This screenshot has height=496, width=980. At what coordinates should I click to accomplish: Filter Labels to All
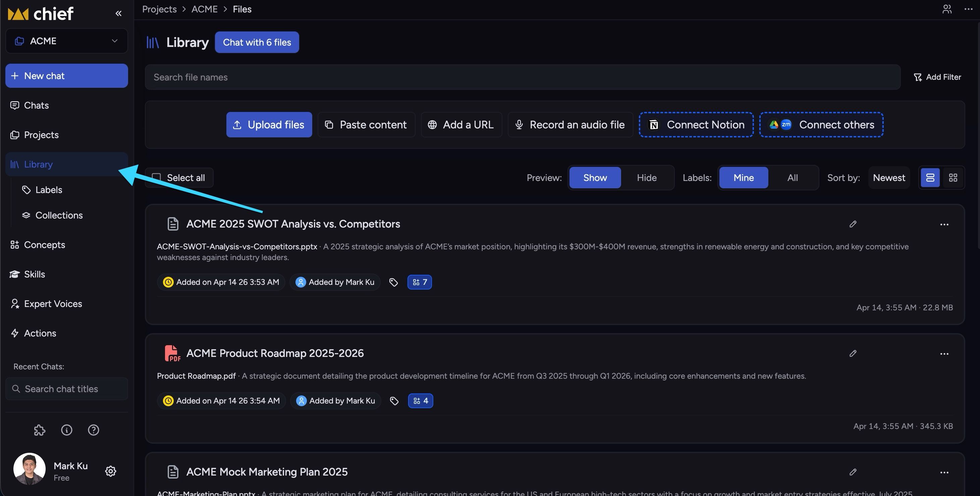point(793,178)
